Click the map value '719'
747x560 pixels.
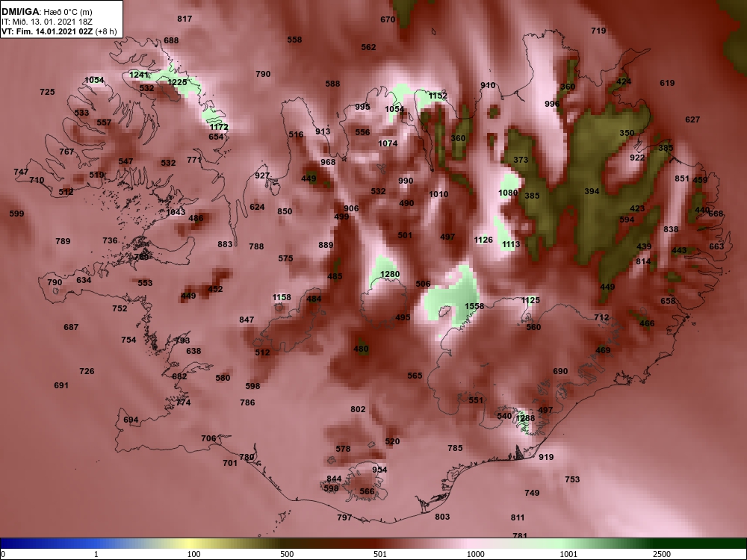(598, 31)
